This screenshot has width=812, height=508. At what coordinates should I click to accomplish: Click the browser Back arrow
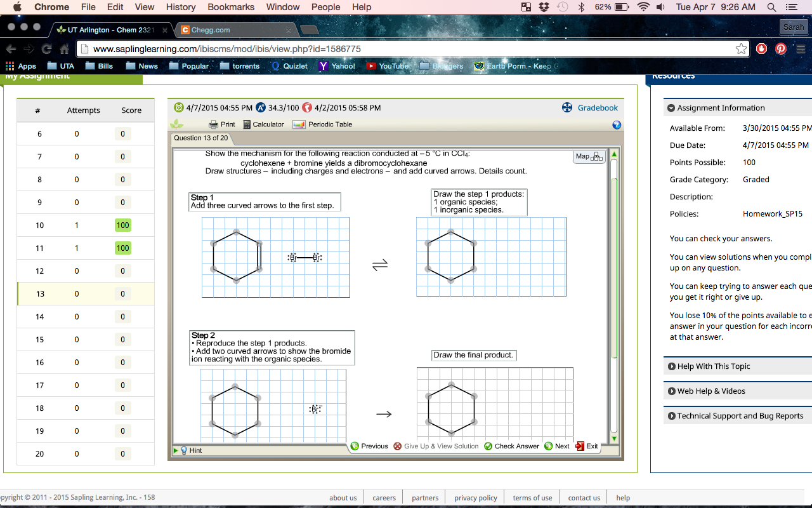pyautogui.click(x=11, y=49)
